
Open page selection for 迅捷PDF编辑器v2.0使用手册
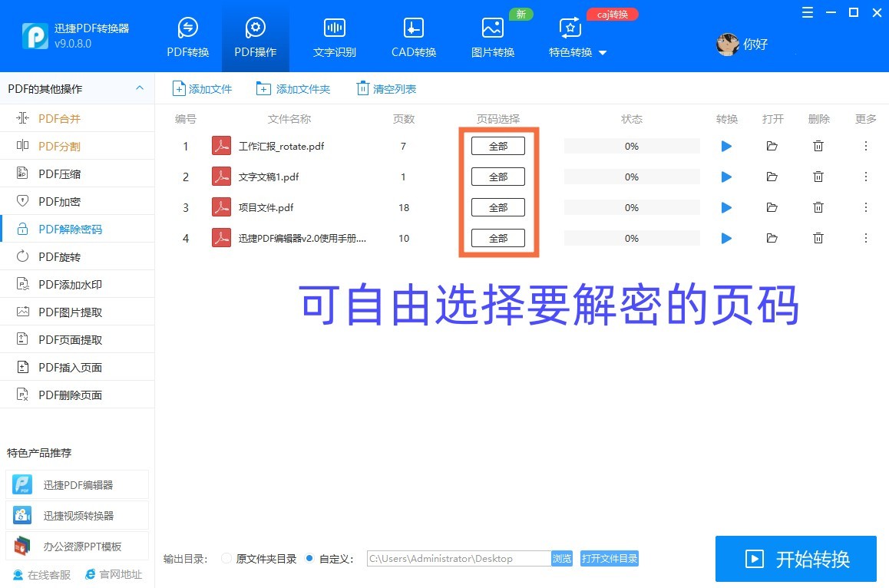[x=497, y=238]
